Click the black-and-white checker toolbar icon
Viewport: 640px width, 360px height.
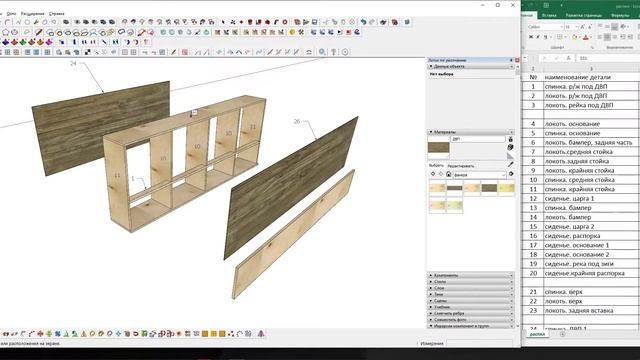point(87,52)
